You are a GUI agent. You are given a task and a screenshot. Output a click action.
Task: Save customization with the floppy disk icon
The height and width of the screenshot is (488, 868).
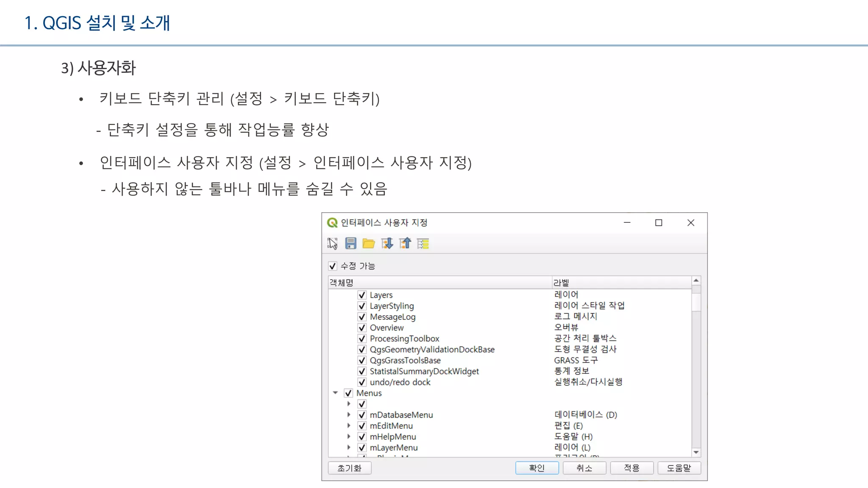tap(351, 244)
